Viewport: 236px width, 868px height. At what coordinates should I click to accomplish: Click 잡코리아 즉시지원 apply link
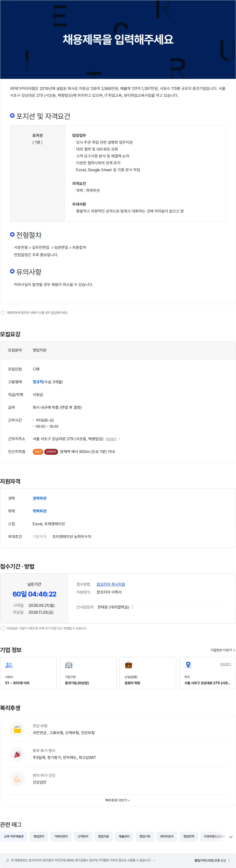tap(111, 584)
